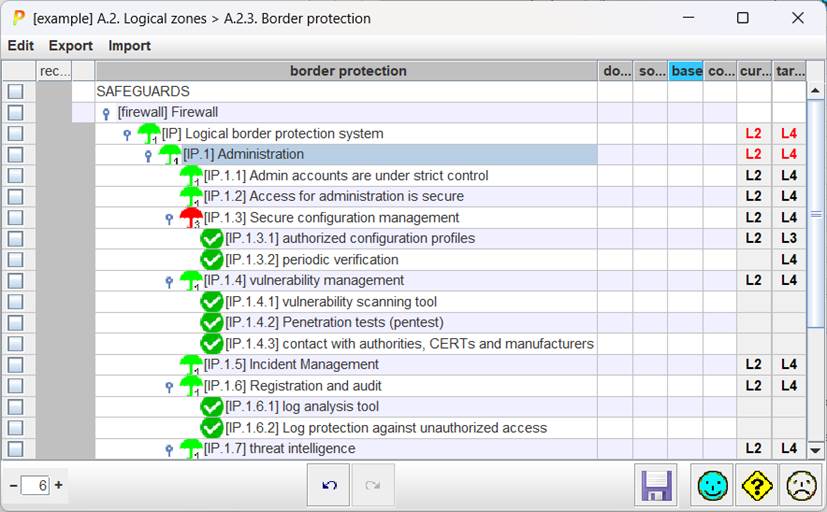Click the vertical scrollbar thumb

click(x=815, y=214)
